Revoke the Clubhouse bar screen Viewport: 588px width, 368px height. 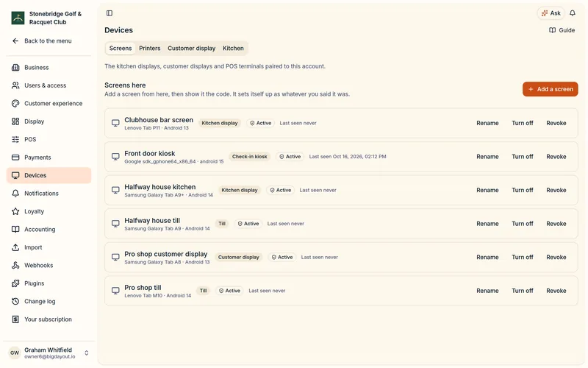556,123
